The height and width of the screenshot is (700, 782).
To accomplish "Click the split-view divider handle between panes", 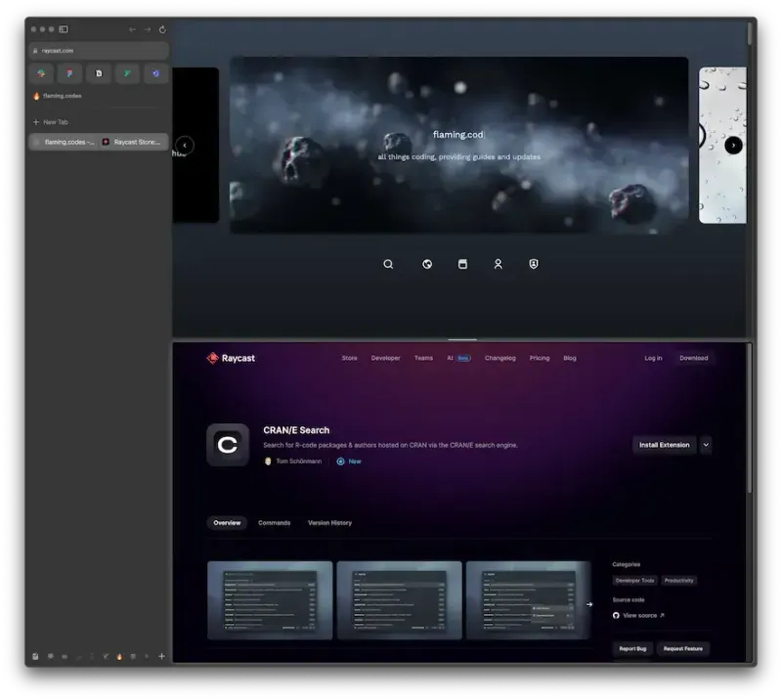I will [462, 340].
